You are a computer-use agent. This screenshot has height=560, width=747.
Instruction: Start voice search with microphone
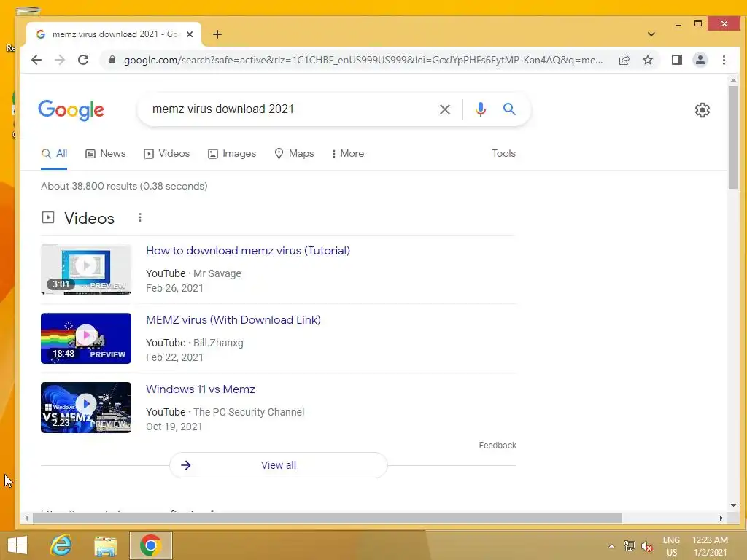(x=480, y=109)
